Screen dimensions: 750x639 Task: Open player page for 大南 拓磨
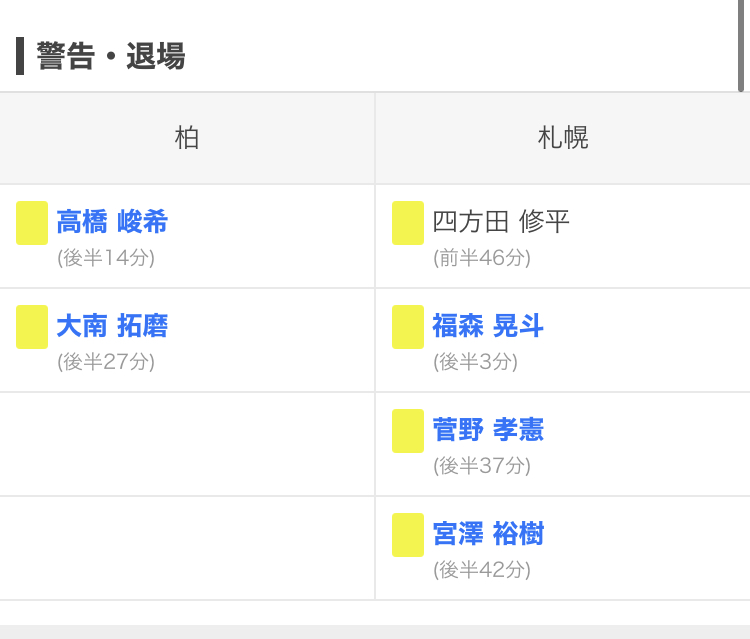click(x=112, y=326)
